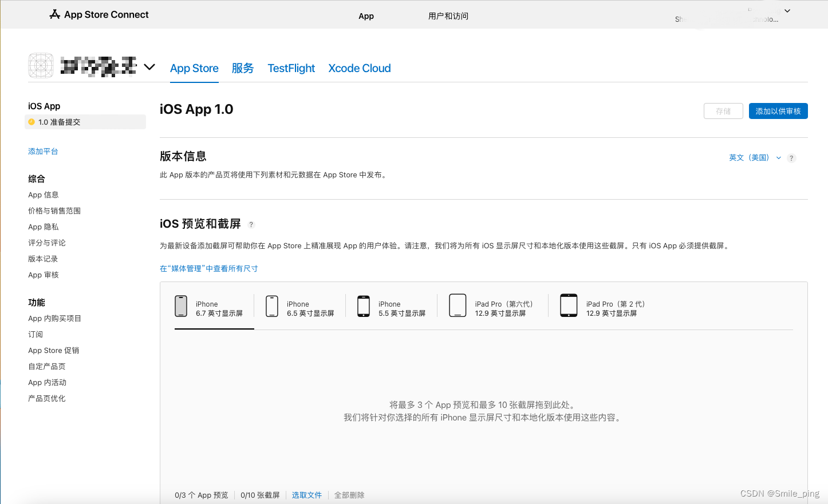Click the app placeholder icon thumbnail
The width and height of the screenshot is (828, 504).
[41, 66]
